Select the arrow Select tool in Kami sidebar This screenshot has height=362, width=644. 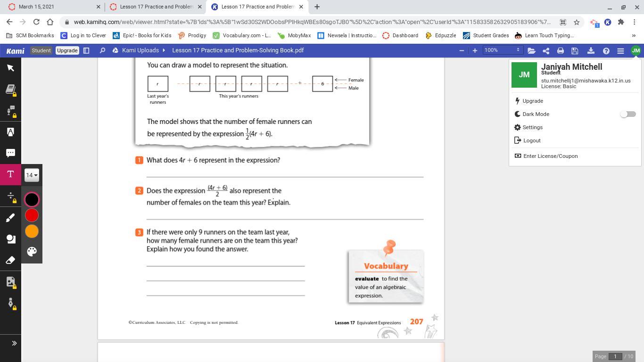pos(10,68)
